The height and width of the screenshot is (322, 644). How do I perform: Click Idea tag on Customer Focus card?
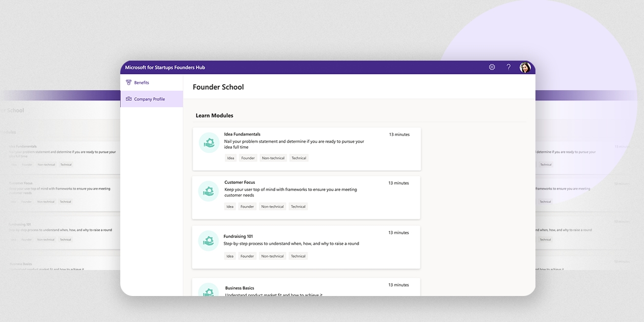pos(230,206)
